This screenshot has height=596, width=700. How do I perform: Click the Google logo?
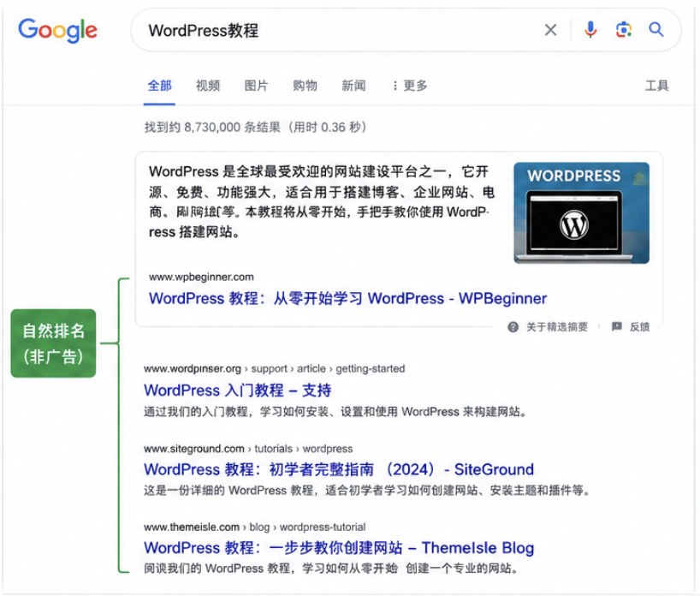(x=57, y=30)
